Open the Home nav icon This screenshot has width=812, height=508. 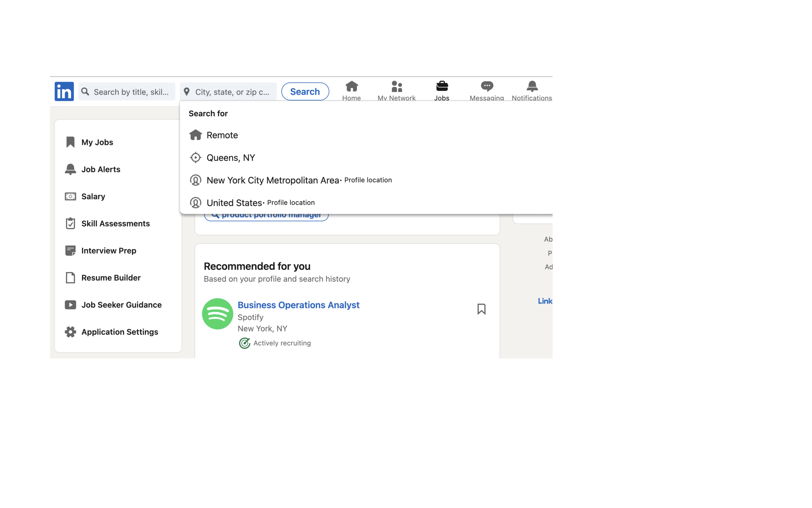coord(351,86)
